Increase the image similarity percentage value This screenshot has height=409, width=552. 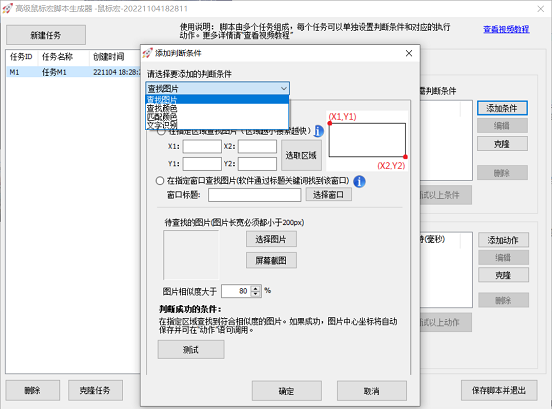click(x=256, y=288)
